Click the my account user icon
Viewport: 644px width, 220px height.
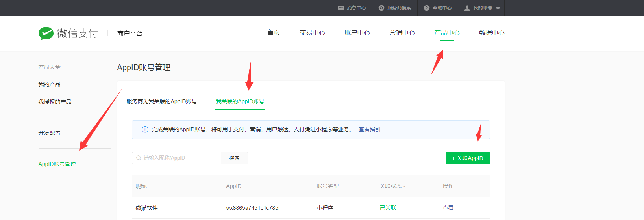(x=467, y=8)
